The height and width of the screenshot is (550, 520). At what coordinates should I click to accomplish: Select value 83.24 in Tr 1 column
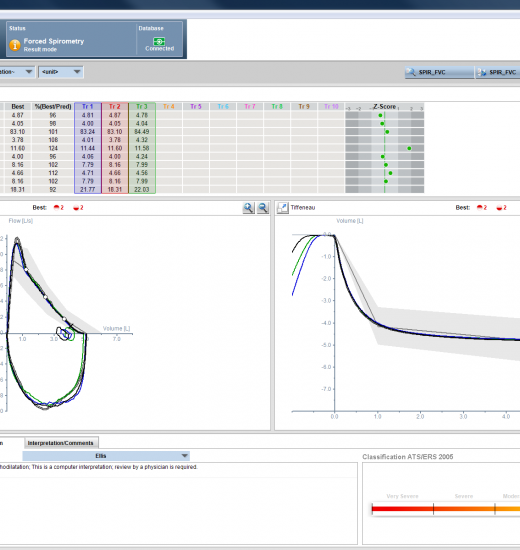coord(88,132)
